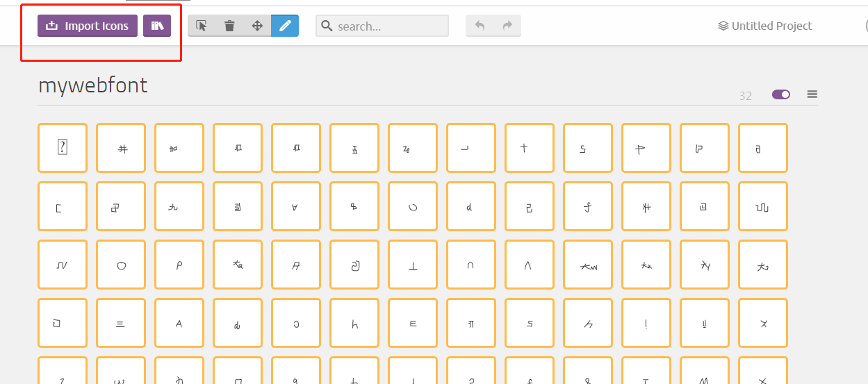Viewport: 868px width, 384px height.
Task: Toggle the purple switch for mywebfont set
Action: (781, 94)
